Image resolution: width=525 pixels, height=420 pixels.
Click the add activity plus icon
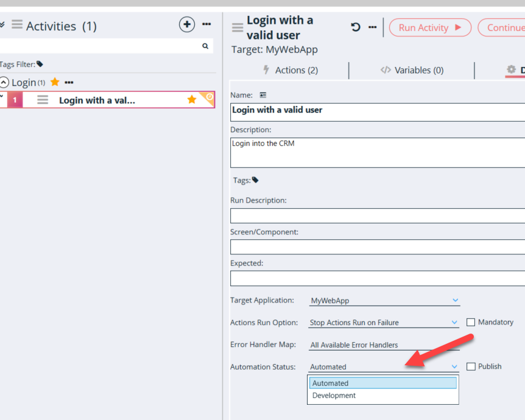point(186,25)
